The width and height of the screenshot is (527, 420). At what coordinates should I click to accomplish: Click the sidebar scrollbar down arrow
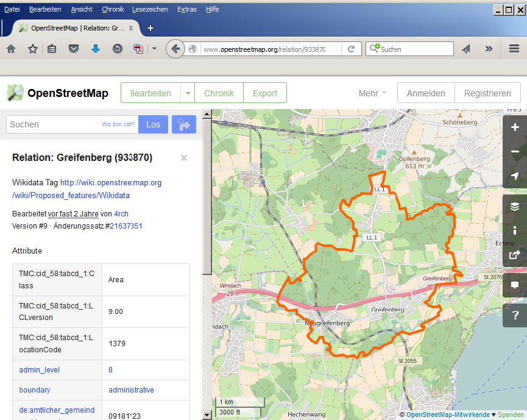207,415
